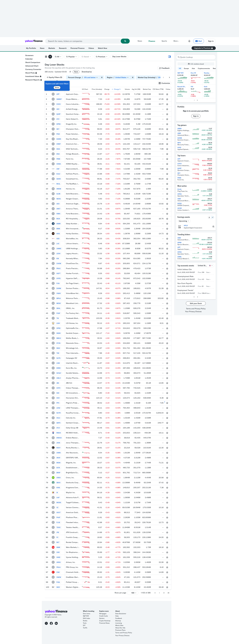Viewport: 239px width, 644px height.
Task: Click the refresh icon next to Updated 00:00
Action: tap(70, 72)
